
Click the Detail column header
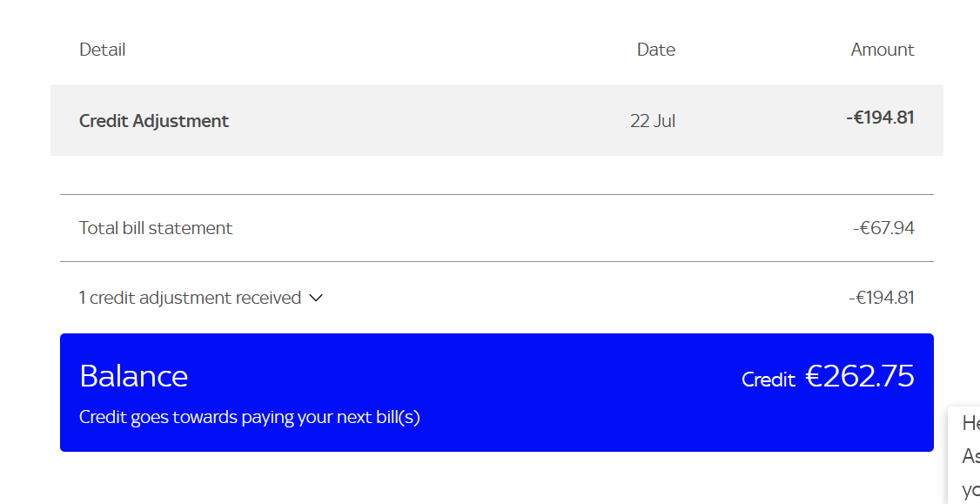[x=102, y=50]
